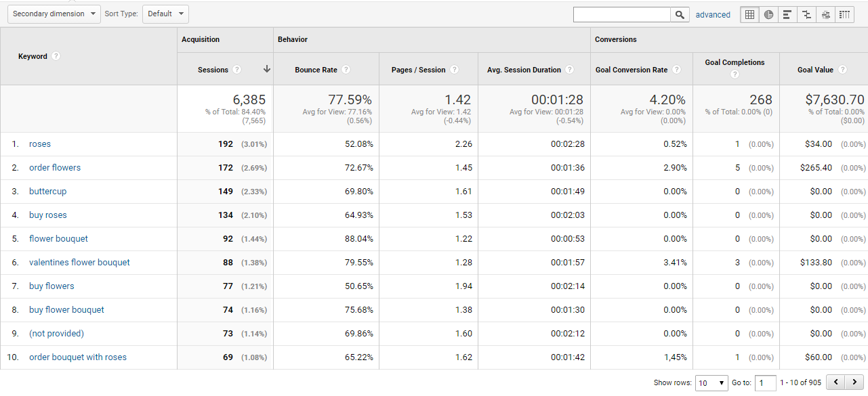Open the Secondary dimension dropdown
The width and height of the screenshot is (868, 396).
click(x=54, y=14)
